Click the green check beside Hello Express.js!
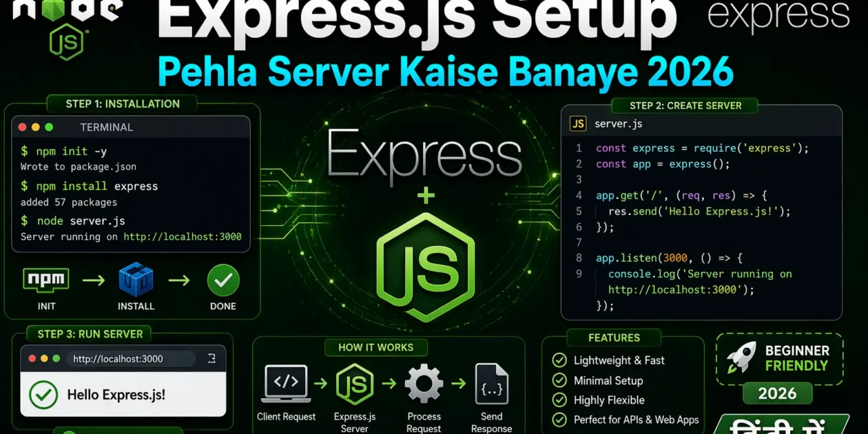868x434 pixels. [x=43, y=394]
